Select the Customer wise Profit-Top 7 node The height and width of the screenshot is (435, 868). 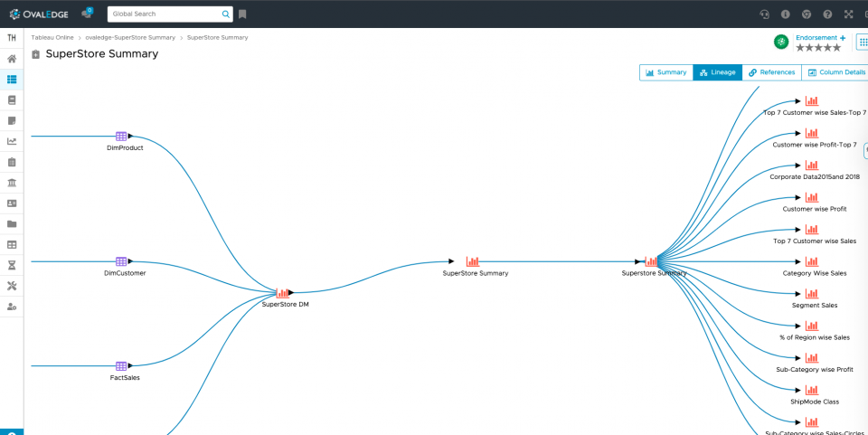pyautogui.click(x=812, y=133)
